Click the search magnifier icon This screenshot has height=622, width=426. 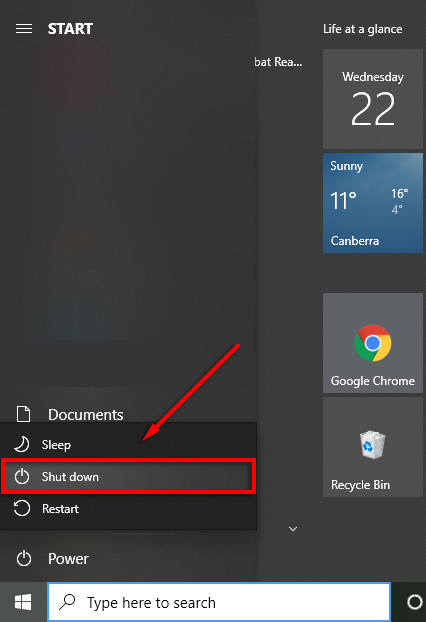[67, 602]
